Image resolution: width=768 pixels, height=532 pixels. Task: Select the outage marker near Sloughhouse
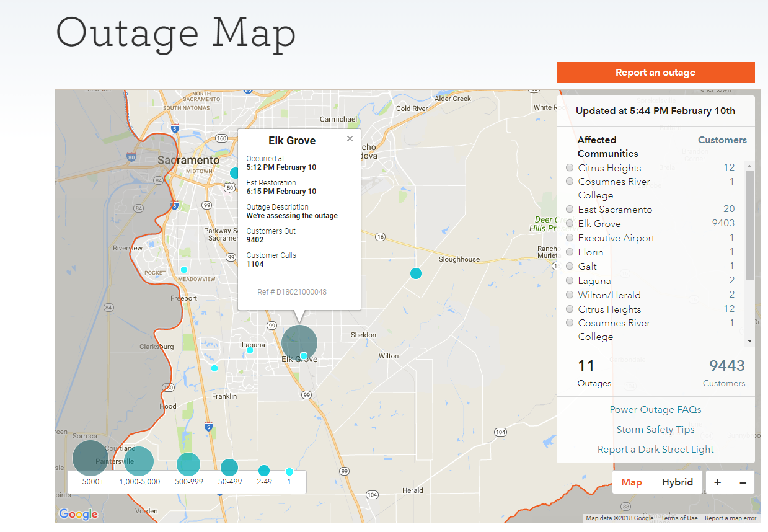415,273
